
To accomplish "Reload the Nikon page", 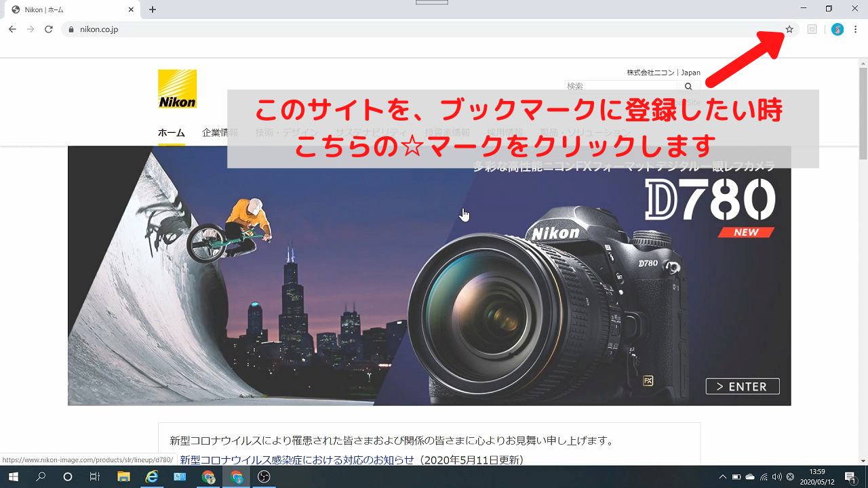I will tap(49, 29).
